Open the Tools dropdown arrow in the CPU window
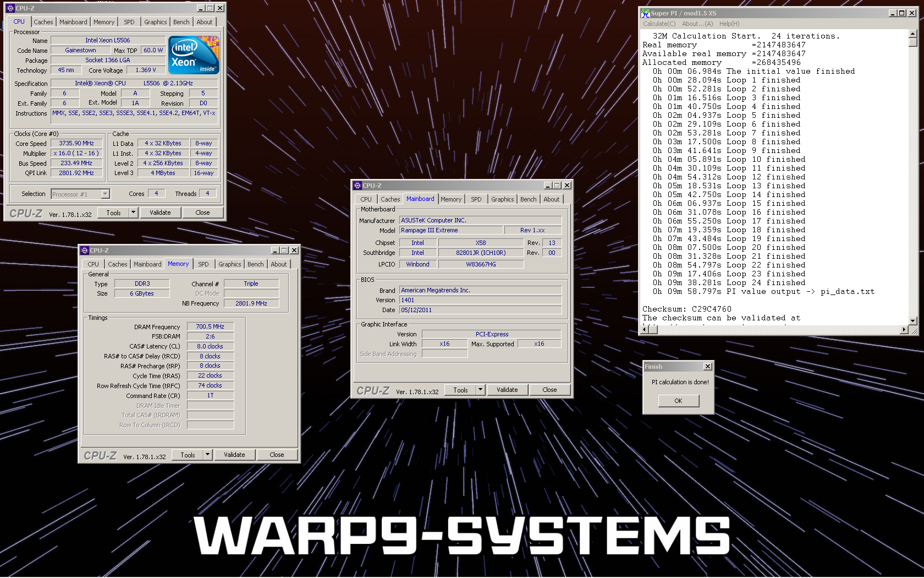Image resolution: width=924 pixels, height=578 pixels. (133, 212)
